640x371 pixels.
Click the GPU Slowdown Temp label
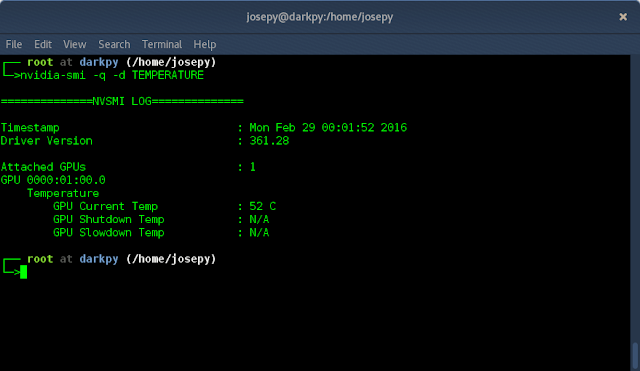coord(109,233)
